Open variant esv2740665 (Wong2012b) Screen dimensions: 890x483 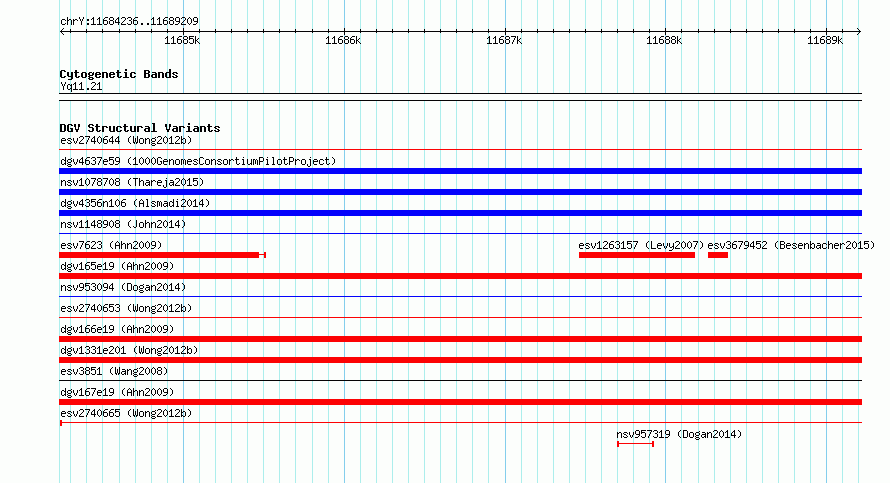click(126, 413)
